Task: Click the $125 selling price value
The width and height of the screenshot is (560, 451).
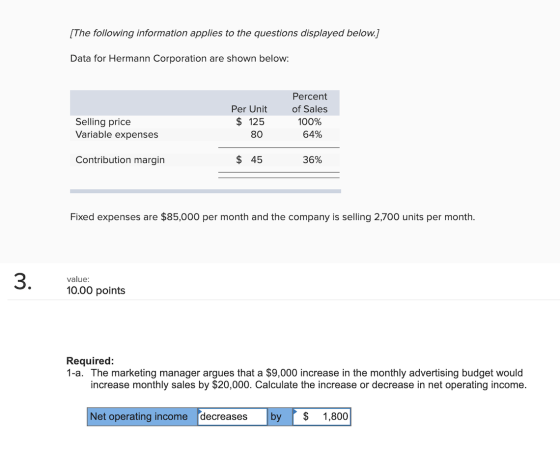Action: tap(250, 122)
